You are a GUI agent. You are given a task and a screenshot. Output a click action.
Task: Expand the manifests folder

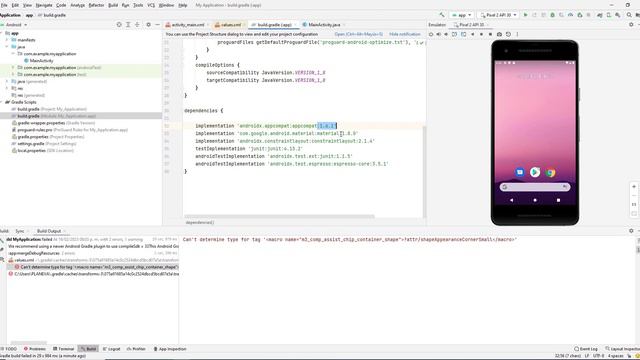(x=7, y=40)
